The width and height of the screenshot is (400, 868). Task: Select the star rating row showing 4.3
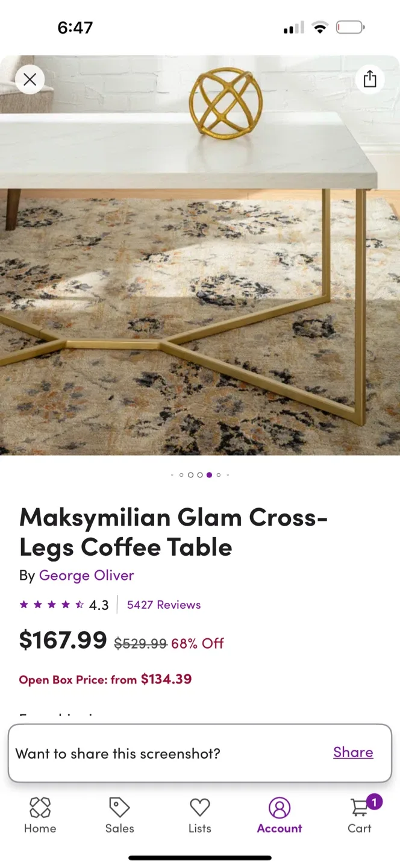[64, 605]
